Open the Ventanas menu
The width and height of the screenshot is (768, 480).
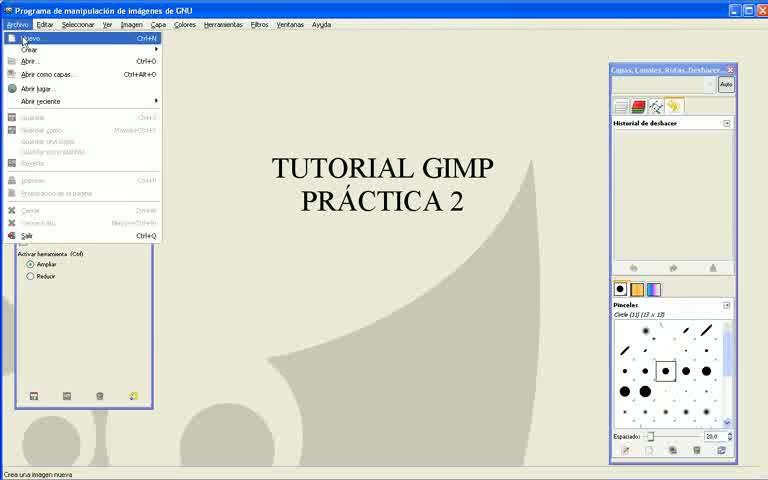[290, 24]
